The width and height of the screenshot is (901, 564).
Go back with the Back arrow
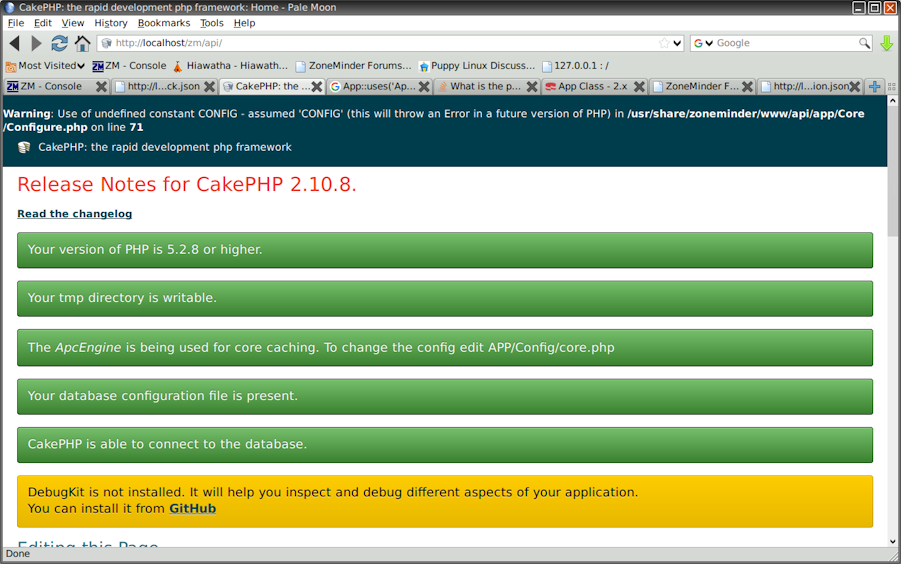click(14, 43)
